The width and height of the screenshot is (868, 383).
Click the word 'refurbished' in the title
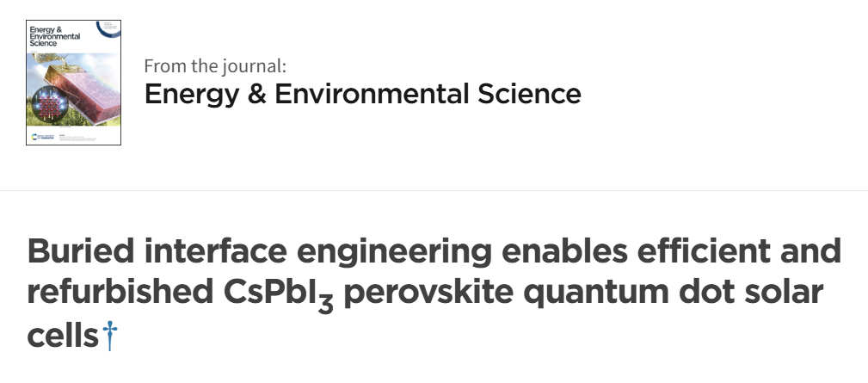coord(120,293)
